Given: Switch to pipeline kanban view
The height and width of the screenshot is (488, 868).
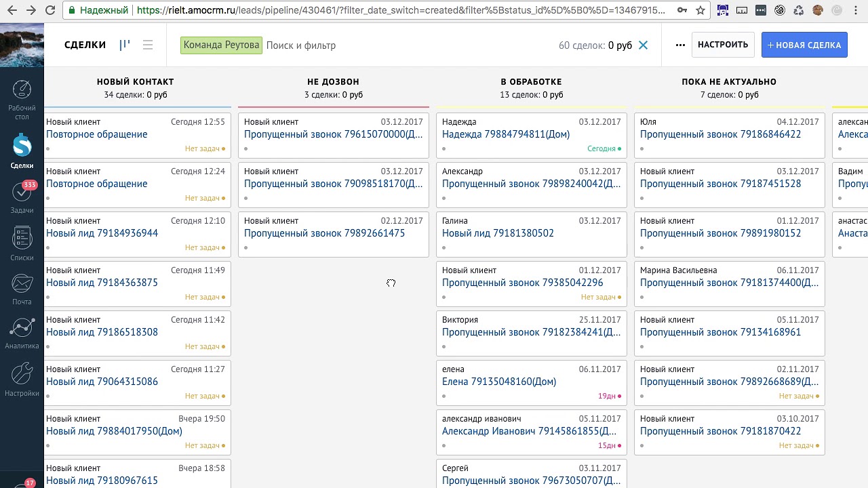Looking at the screenshot, I should coord(125,45).
